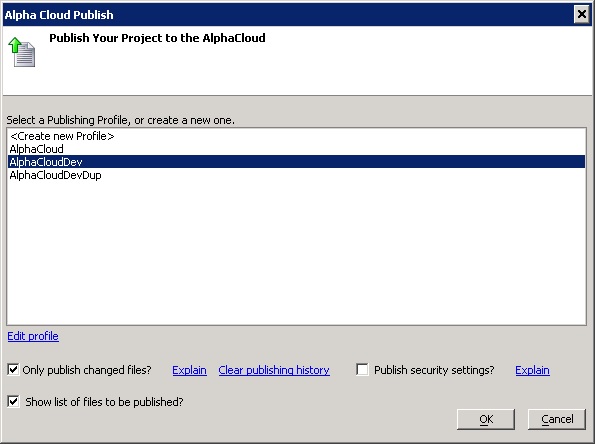Image resolution: width=595 pixels, height=444 pixels.
Task: Enable Publish security settings checkbox
Action: [x=362, y=369]
